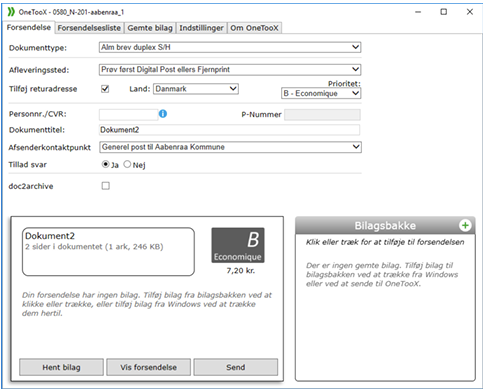Click the OneTooX logo in title bar

11,12
